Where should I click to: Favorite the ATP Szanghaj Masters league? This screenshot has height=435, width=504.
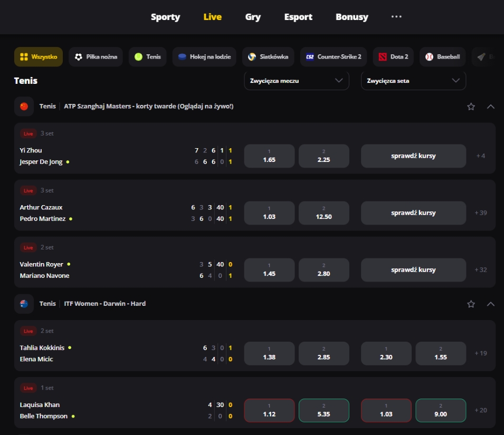tap(471, 107)
